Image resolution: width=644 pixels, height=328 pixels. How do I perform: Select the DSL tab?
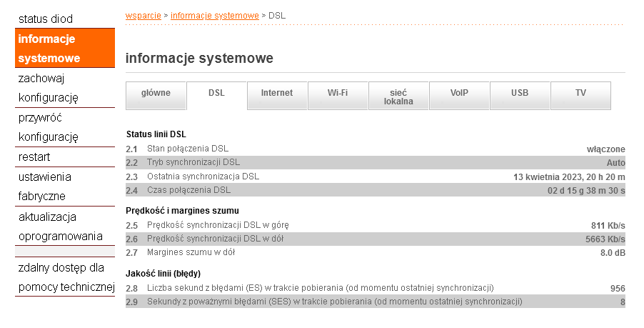[x=216, y=94]
